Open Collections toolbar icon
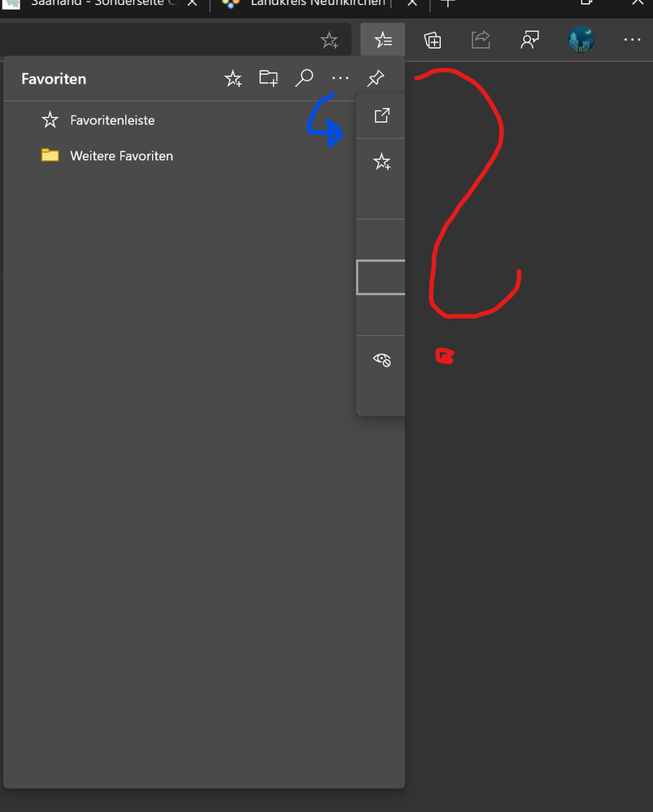Screen dimensions: 653x812 (x=433, y=40)
